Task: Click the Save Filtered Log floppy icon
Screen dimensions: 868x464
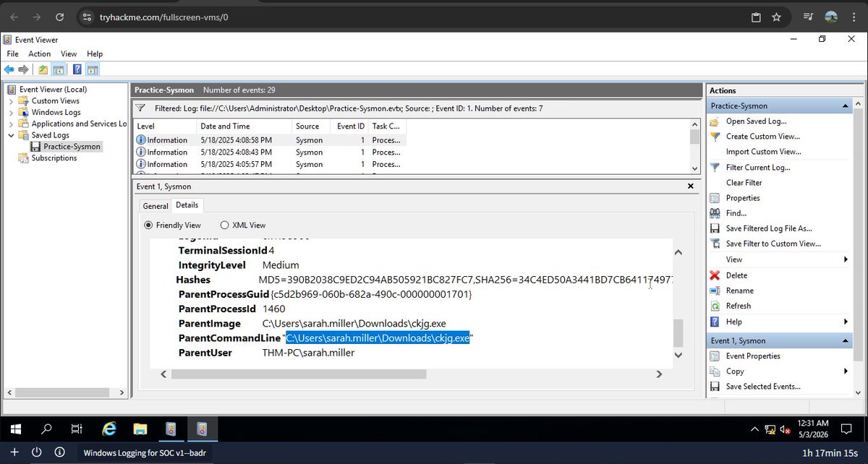Action: pos(715,228)
